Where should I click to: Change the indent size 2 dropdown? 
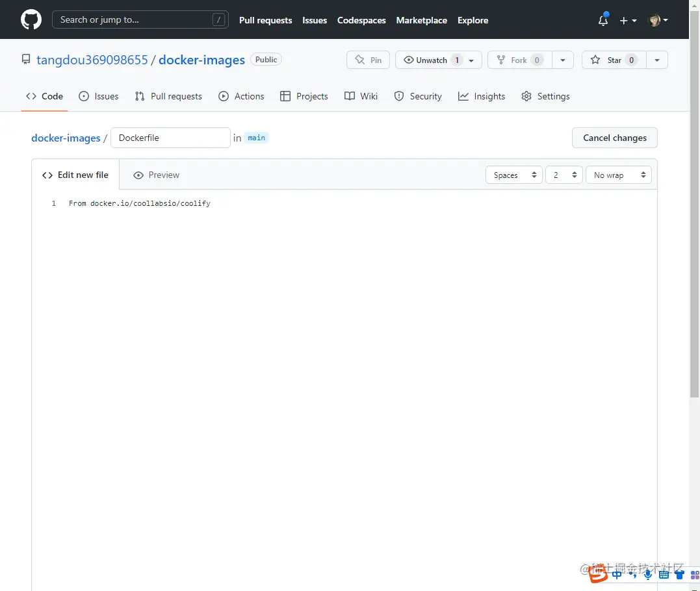564,175
